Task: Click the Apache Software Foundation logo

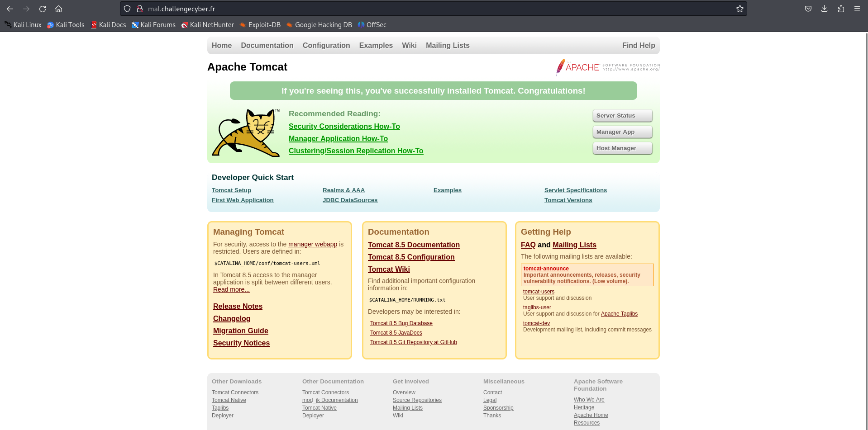Action: (x=607, y=67)
